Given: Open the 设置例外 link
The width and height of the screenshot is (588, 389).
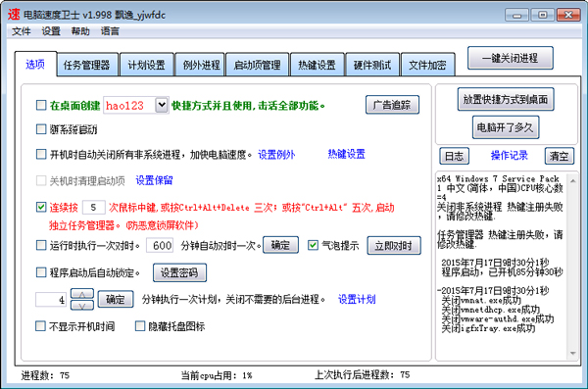Looking at the screenshot, I should tap(276, 155).
